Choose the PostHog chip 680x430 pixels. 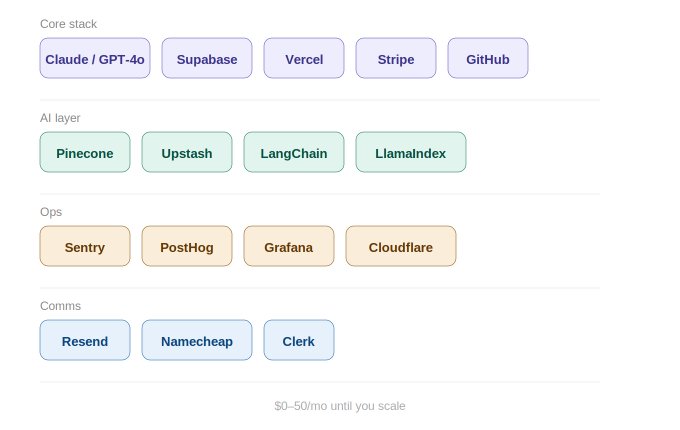(x=187, y=247)
